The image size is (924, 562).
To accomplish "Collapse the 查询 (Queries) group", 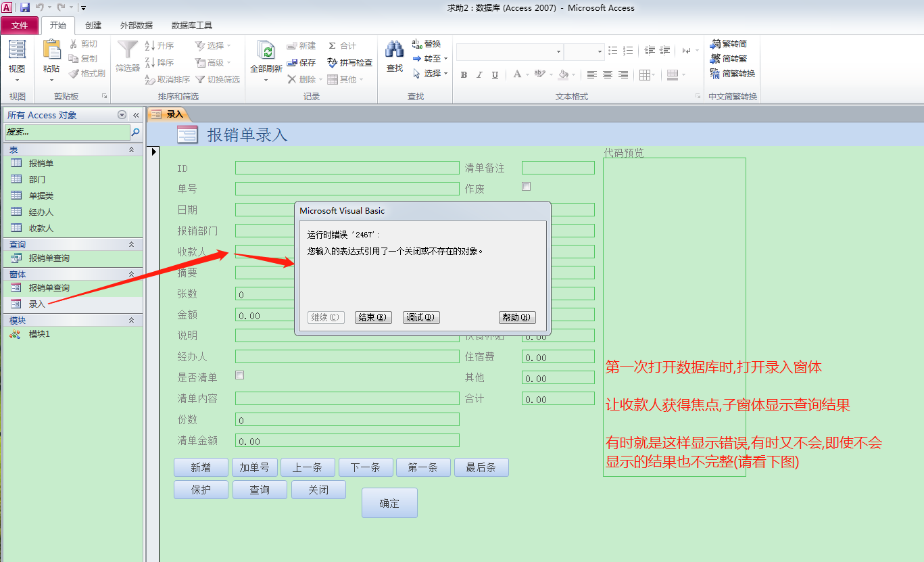I will coord(131,244).
